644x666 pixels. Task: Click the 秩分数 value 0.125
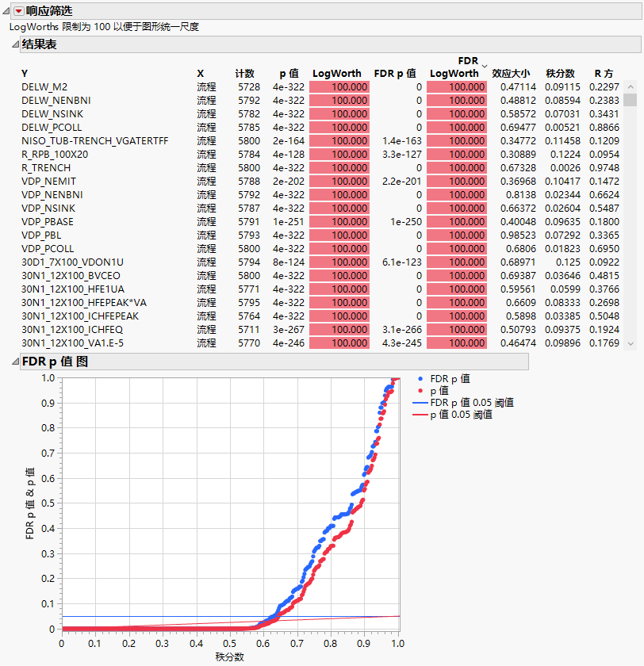[x=568, y=262]
